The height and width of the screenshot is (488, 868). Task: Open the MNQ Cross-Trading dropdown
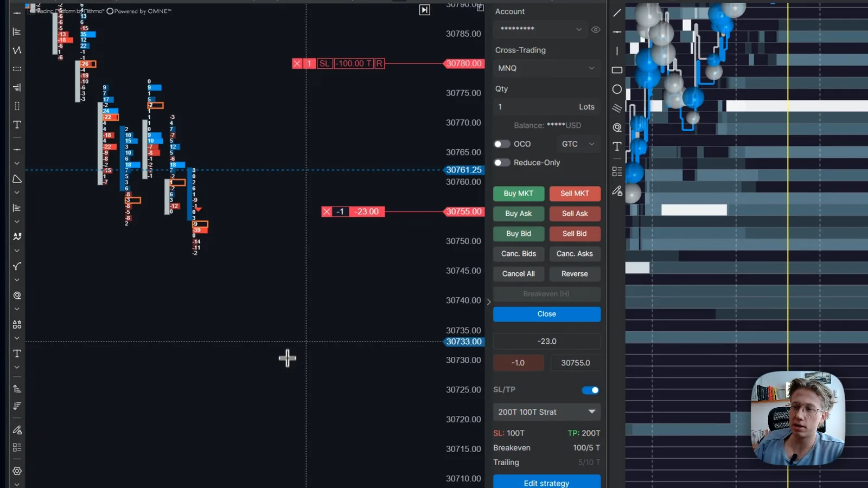click(547, 68)
